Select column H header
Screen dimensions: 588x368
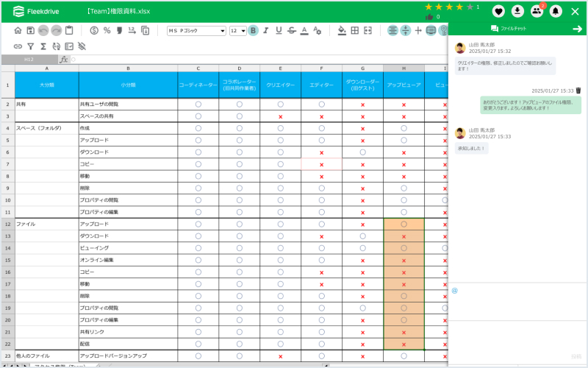click(404, 68)
